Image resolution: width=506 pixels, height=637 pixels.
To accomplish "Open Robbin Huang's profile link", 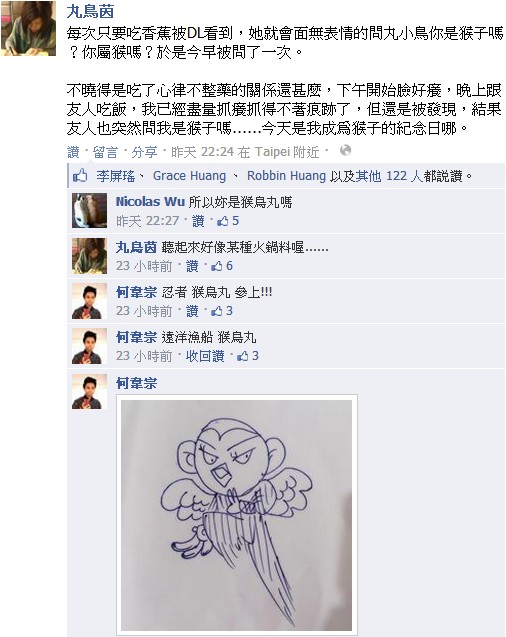I will pyautogui.click(x=286, y=176).
